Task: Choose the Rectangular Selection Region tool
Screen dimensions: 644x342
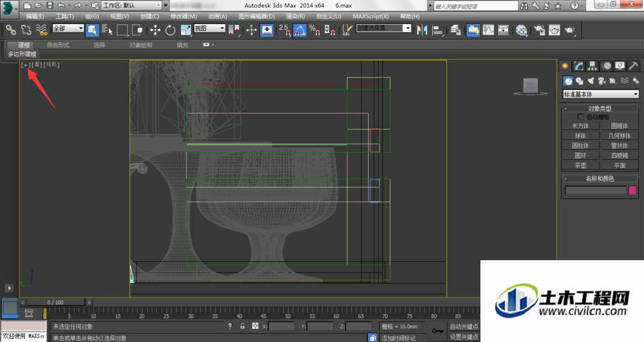Action: [122, 30]
